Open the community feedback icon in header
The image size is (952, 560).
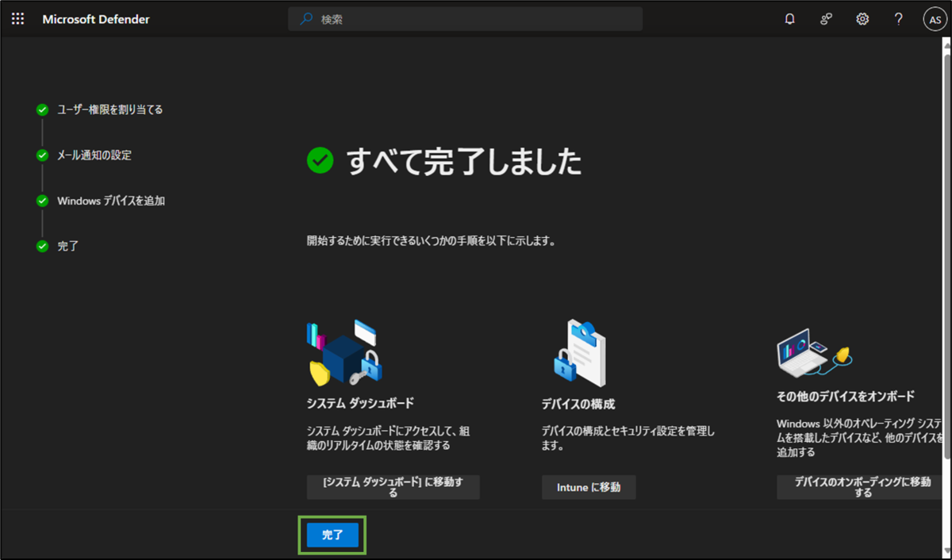point(826,19)
